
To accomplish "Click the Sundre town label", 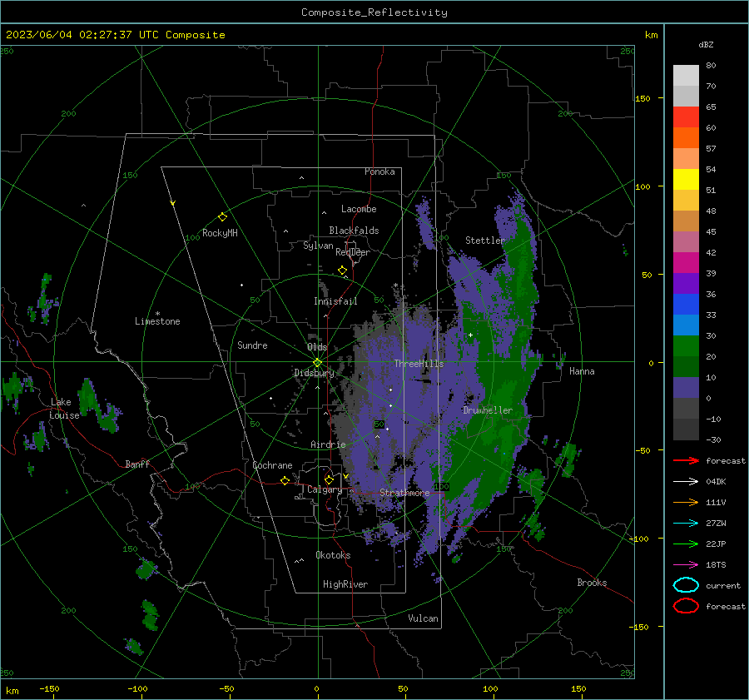I will coord(252,345).
